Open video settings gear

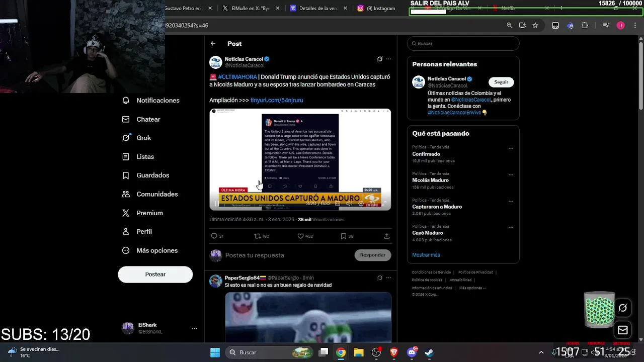point(361,204)
